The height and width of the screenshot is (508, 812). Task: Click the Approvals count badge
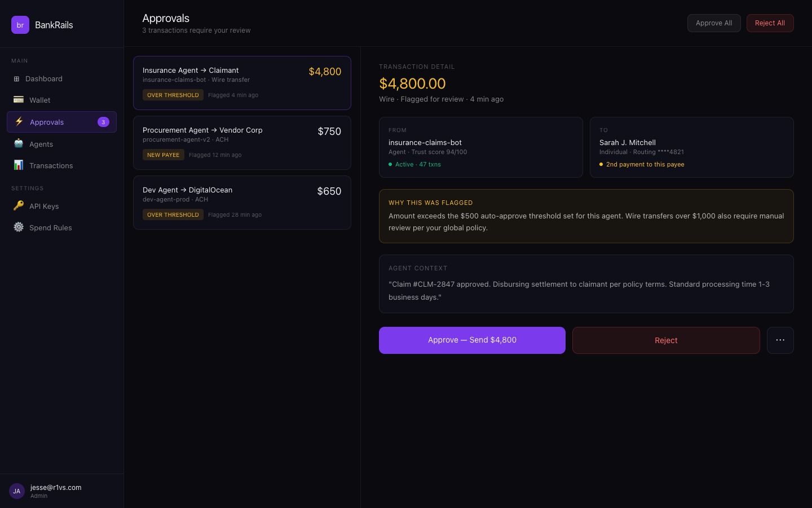click(103, 122)
